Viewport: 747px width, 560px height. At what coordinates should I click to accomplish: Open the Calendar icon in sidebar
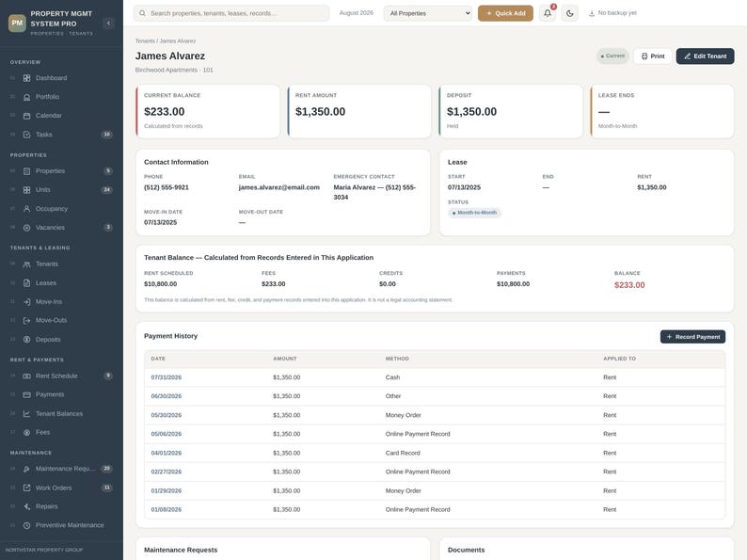coord(26,116)
